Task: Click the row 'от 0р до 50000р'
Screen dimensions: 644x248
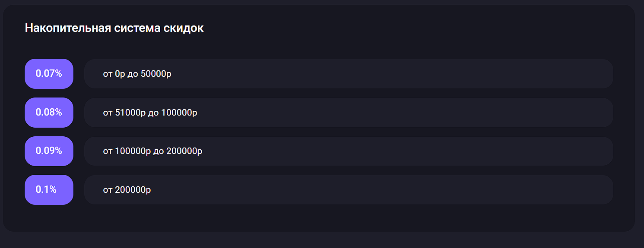Action: [349, 74]
